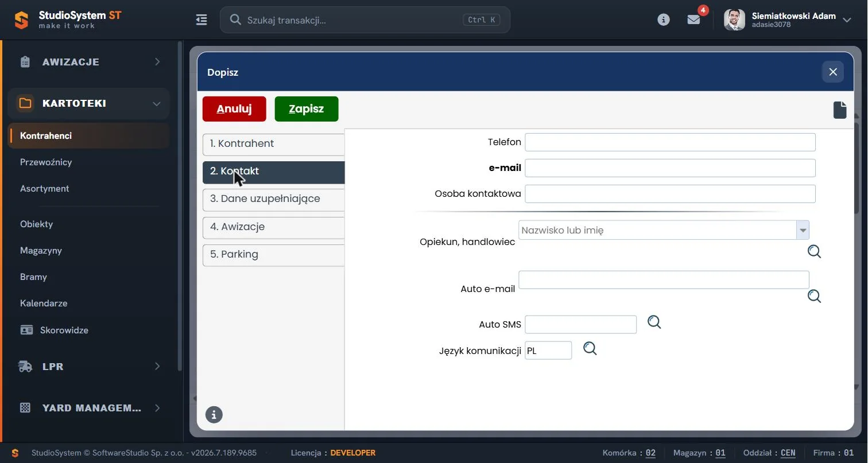Screen dimensions: 868x463
Task: Open lookup magnifier for Auto SMS
Action: (654, 322)
